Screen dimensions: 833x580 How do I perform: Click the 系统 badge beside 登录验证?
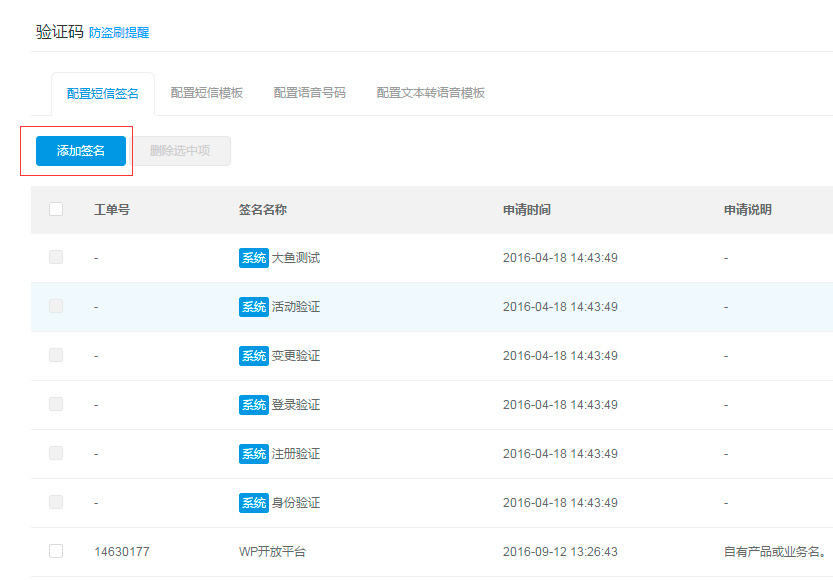click(254, 405)
